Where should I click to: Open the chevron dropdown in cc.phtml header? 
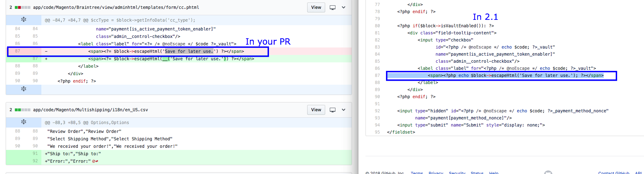344,7
